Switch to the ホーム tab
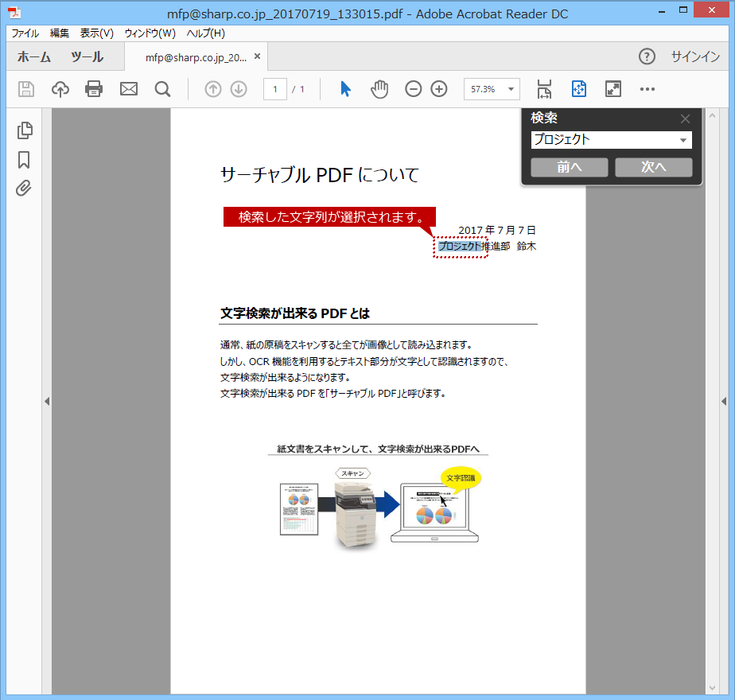 (x=34, y=57)
